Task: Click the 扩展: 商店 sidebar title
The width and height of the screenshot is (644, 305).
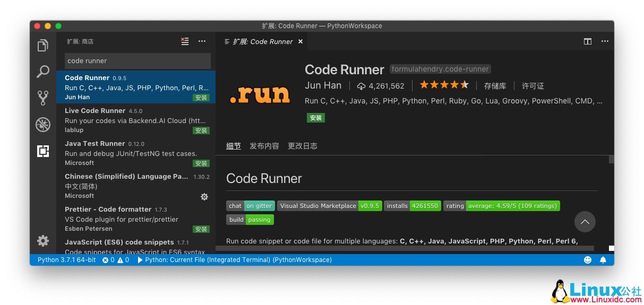Action: coord(80,41)
